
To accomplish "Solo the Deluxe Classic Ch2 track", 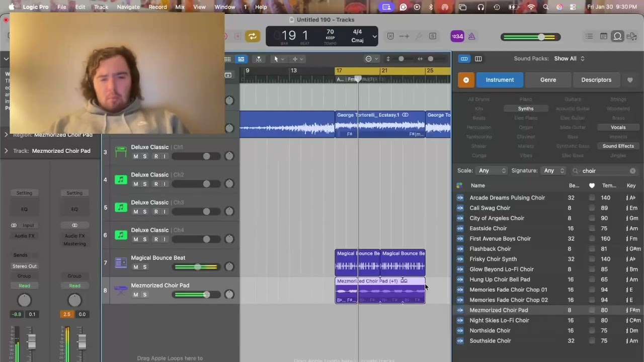I will [x=145, y=184].
